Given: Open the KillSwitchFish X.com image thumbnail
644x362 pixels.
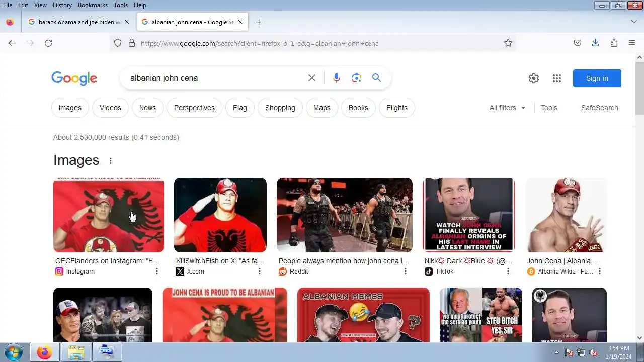Looking at the screenshot, I should pos(220,215).
